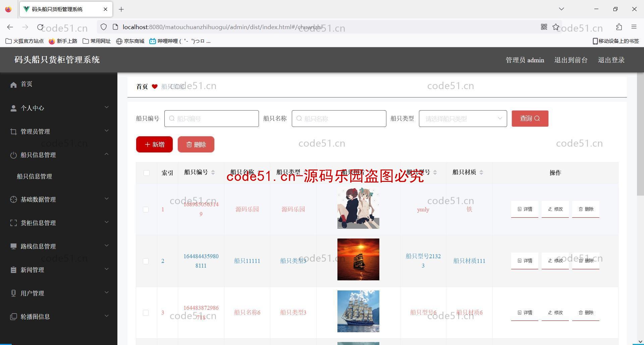644x345 pixels.
Task: Click the batch 删除 button above table
Action: [196, 144]
